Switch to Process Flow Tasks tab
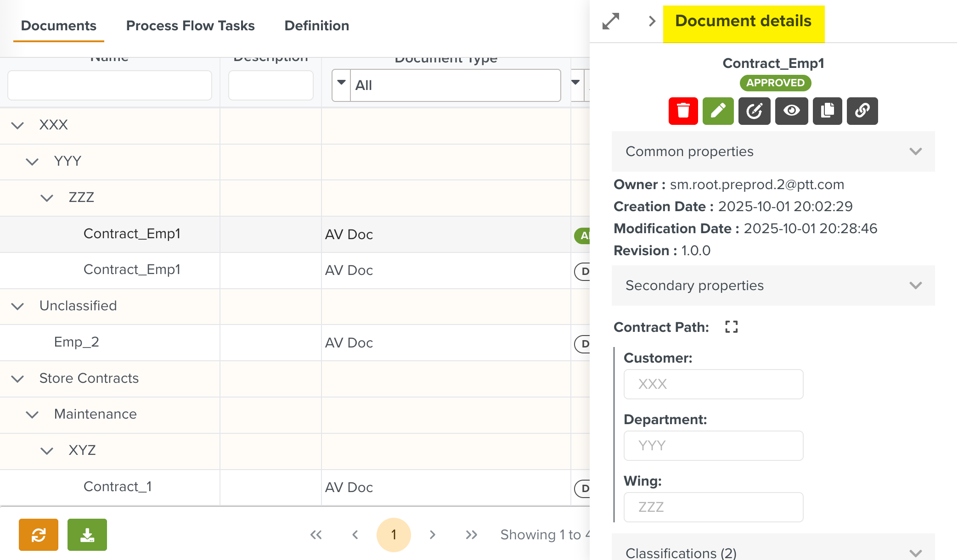Image resolution: width=958 pixels, height=560 pixels. click(190, 26)
